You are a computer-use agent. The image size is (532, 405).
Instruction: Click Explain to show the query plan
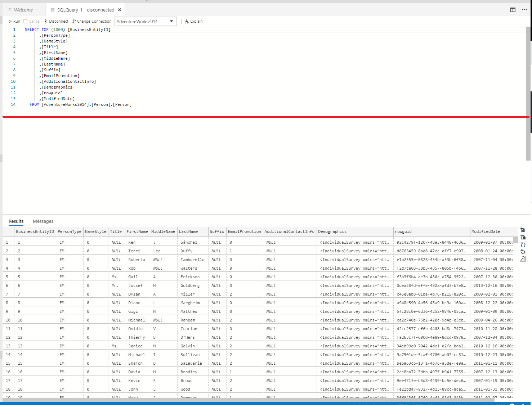coord(194,21)
